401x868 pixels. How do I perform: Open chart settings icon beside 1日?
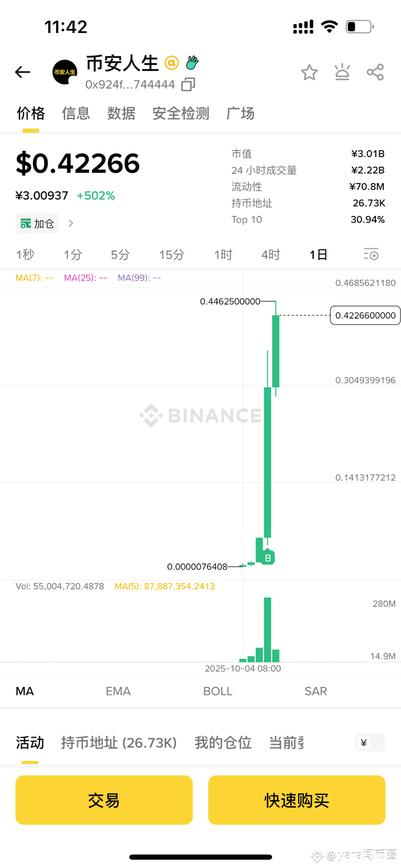pos(371,254)
